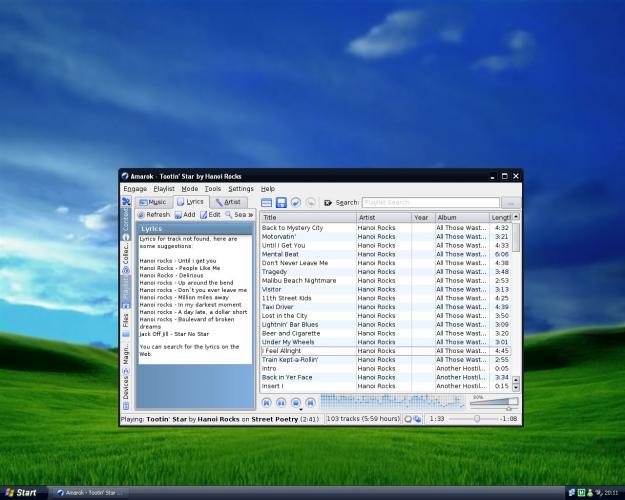Click the clear search field icon
625x500 pixels.
click(x=328, y=203)
